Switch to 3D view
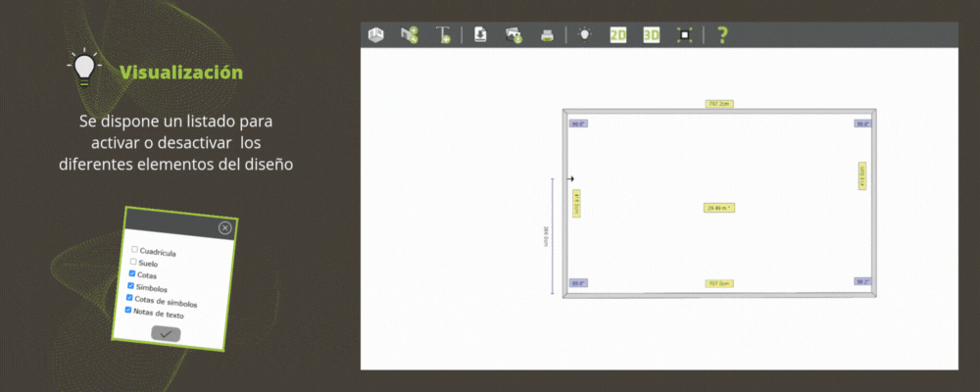This screenshot has width=980, height=392. 652,35
